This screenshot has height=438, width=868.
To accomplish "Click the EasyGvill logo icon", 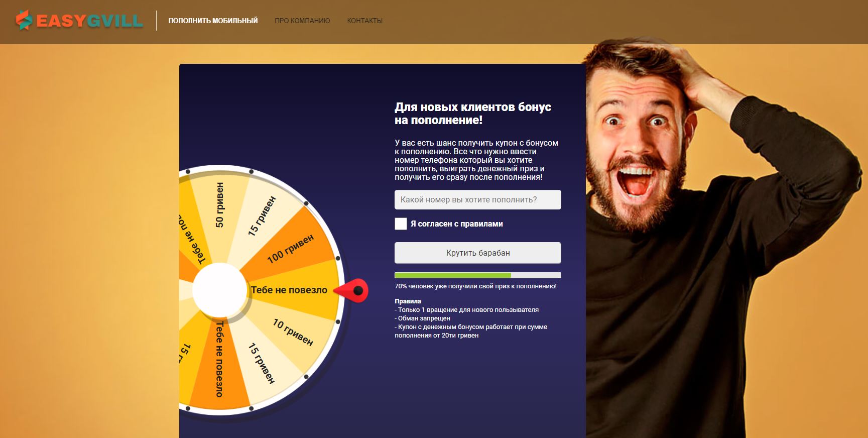I will tap(24, 20).
